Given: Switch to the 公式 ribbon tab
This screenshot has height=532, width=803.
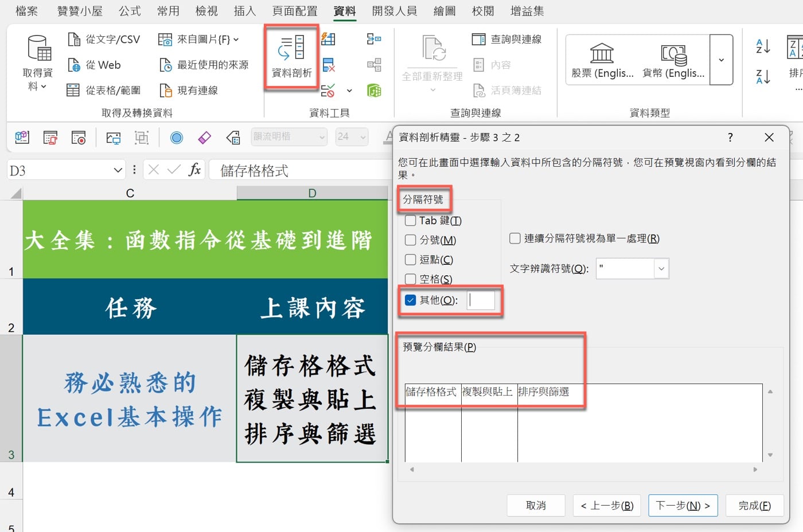Looking at the screenshot, I should [130, 11].
